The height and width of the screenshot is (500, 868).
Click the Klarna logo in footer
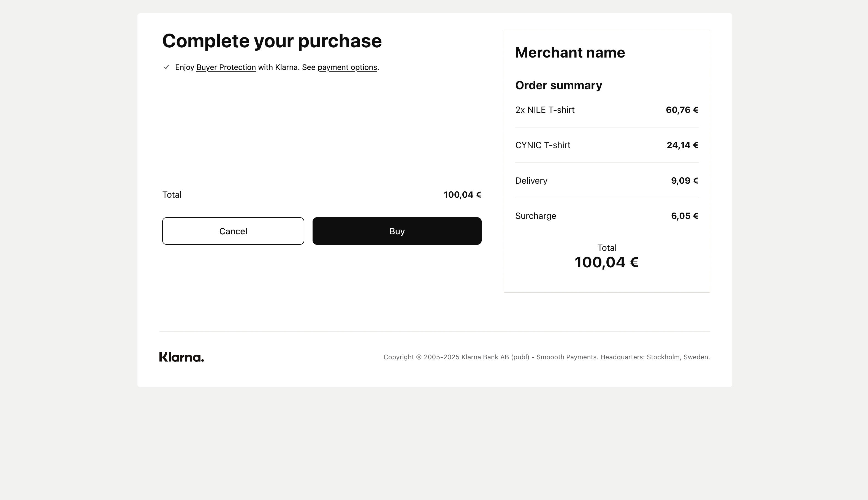(181, 357)
